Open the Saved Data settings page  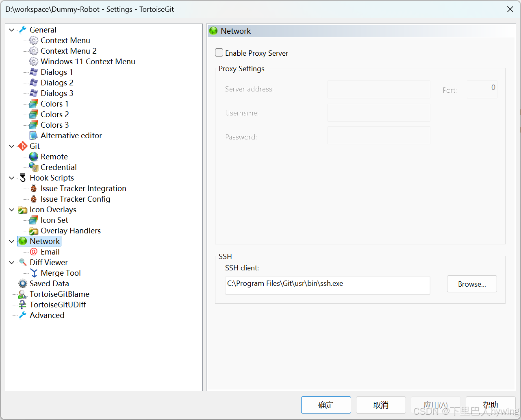(49, 283)
